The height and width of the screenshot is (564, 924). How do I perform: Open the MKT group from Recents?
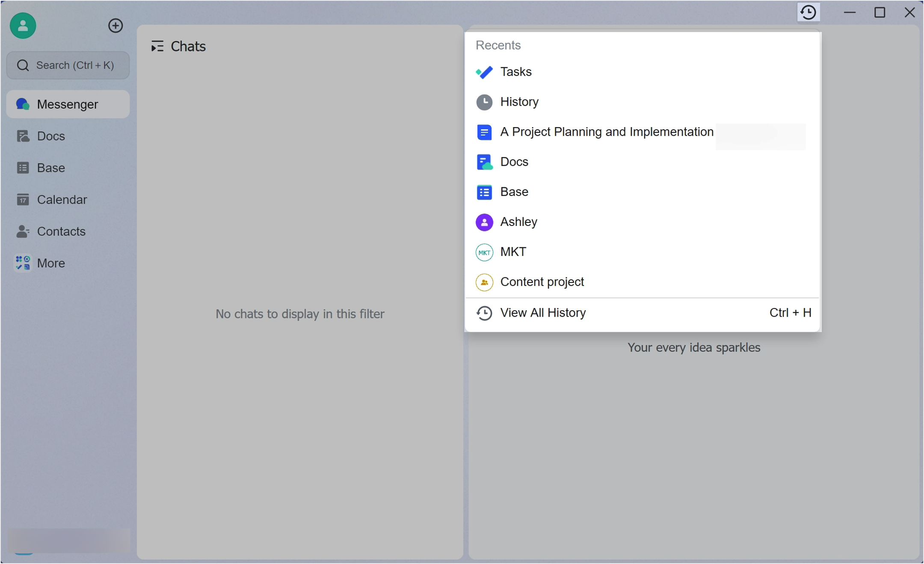513,252
